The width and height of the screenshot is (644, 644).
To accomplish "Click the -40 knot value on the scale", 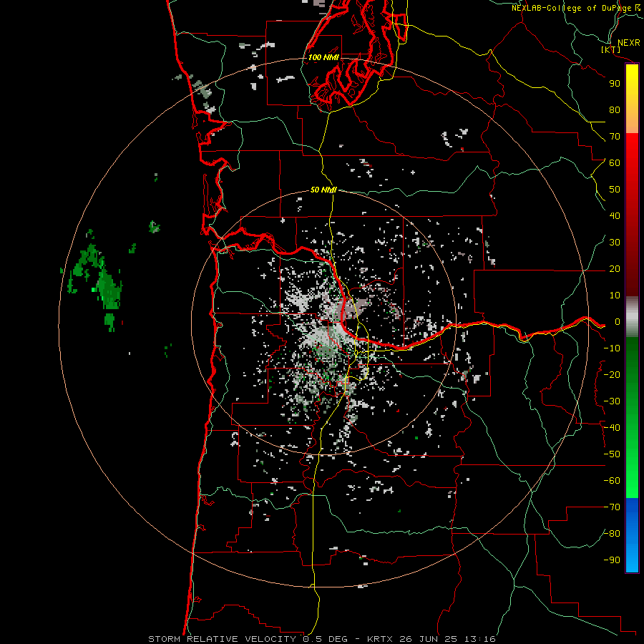I will (612, 428).
